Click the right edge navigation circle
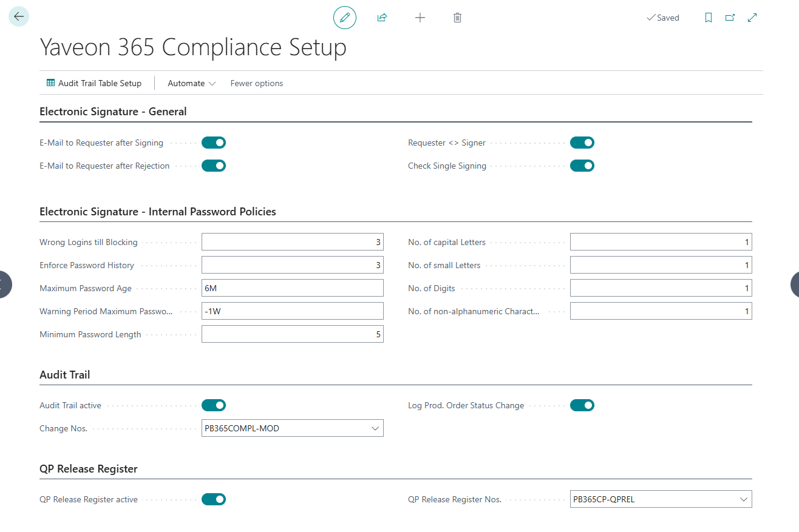 coord(795,284)
